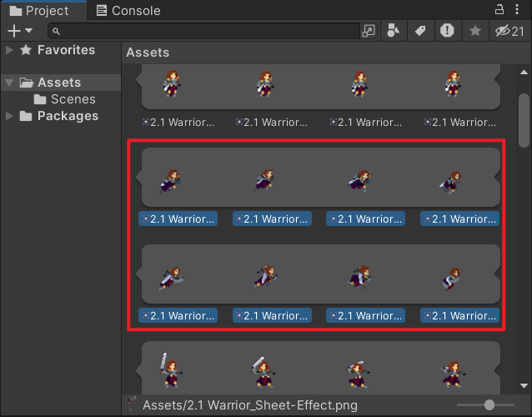Click the icon size slider handle
The image size is (532, 417).
pos(489,404)
